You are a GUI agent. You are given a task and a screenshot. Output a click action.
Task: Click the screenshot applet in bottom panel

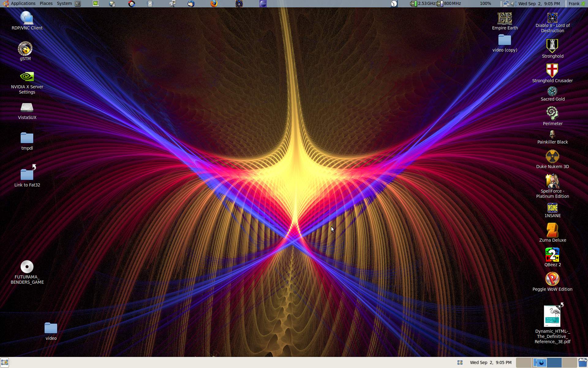click(460, 362)
